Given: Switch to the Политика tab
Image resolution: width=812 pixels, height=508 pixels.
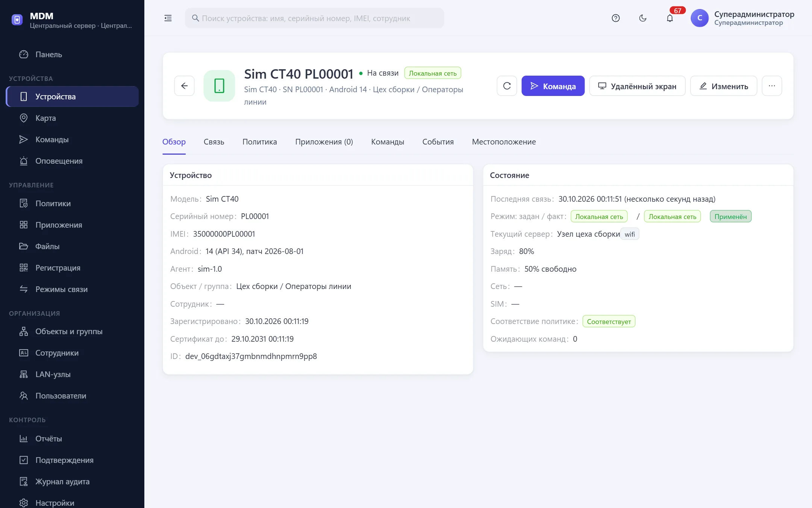Looking at the screenshot, I should (x=259, y=142).
